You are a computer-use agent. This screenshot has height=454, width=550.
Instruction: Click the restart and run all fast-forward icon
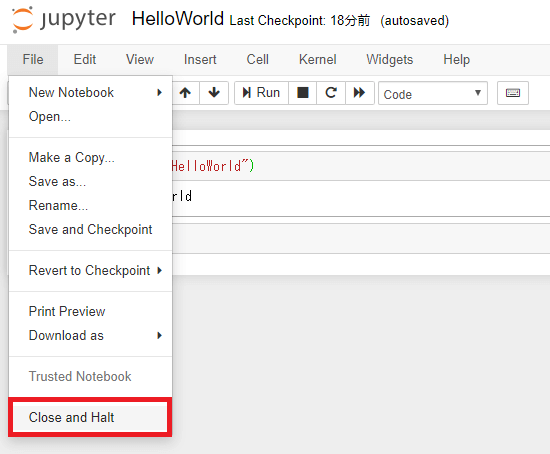coord(360,93)
